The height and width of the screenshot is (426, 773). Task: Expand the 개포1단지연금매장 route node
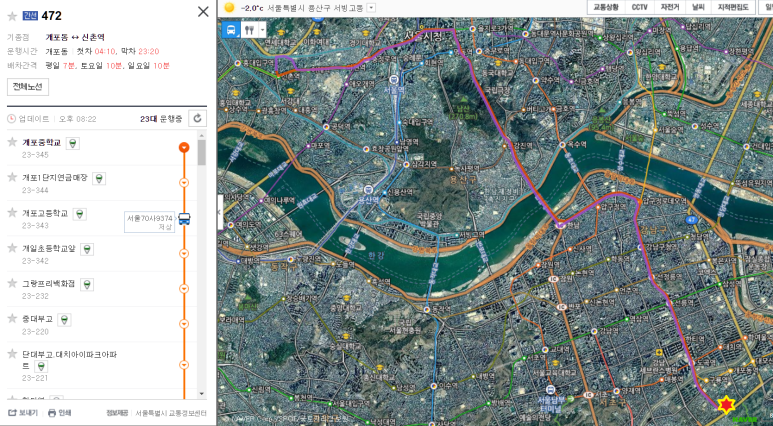coord(184,182)
